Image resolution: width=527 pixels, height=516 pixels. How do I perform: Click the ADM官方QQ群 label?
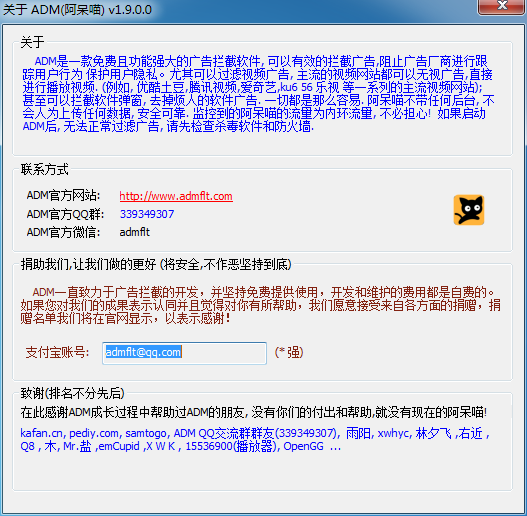[x=65, y=214]
